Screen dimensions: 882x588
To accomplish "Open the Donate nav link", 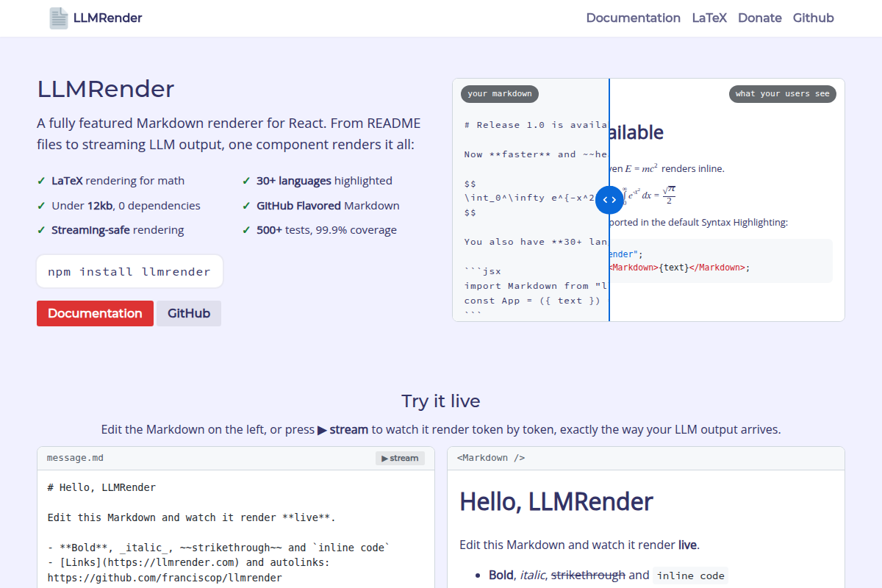I will pos(760,18).
